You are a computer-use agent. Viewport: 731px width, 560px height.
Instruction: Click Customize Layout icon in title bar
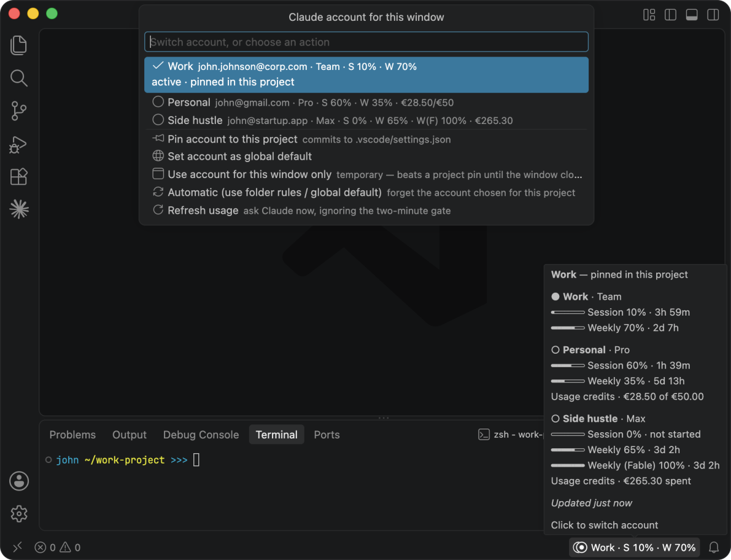pyautogui.click(x=649, y=15)
